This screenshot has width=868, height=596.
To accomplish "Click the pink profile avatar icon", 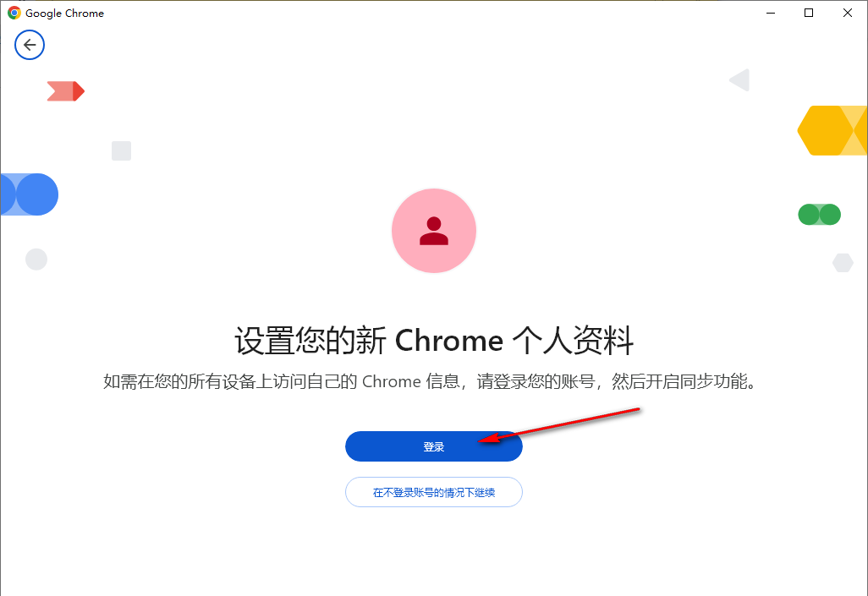I will 434,231.
